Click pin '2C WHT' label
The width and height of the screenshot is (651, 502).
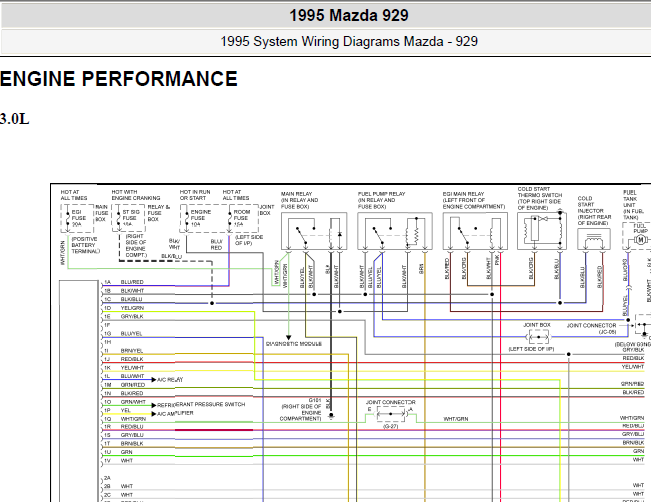pyautogui.click(x=118, y=495)
